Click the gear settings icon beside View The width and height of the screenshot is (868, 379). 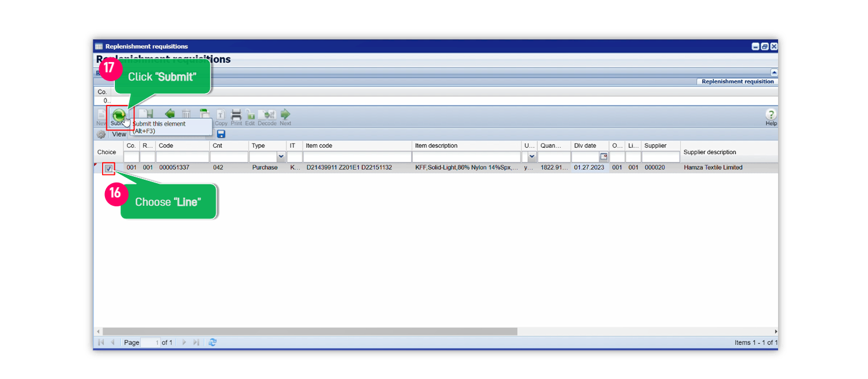click(101, 134)
